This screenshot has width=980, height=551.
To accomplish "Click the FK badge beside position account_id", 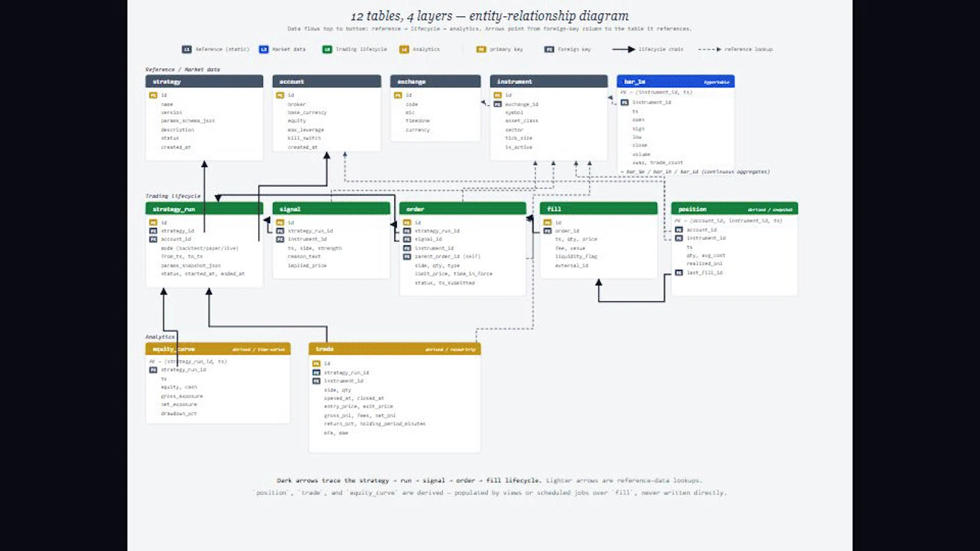I will (679, 230).
